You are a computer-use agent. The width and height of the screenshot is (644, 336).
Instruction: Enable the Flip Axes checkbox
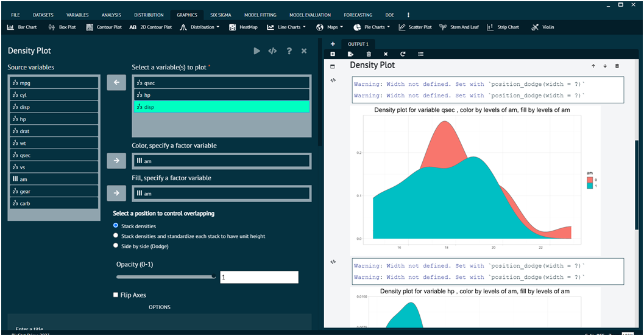coord(116,295)
